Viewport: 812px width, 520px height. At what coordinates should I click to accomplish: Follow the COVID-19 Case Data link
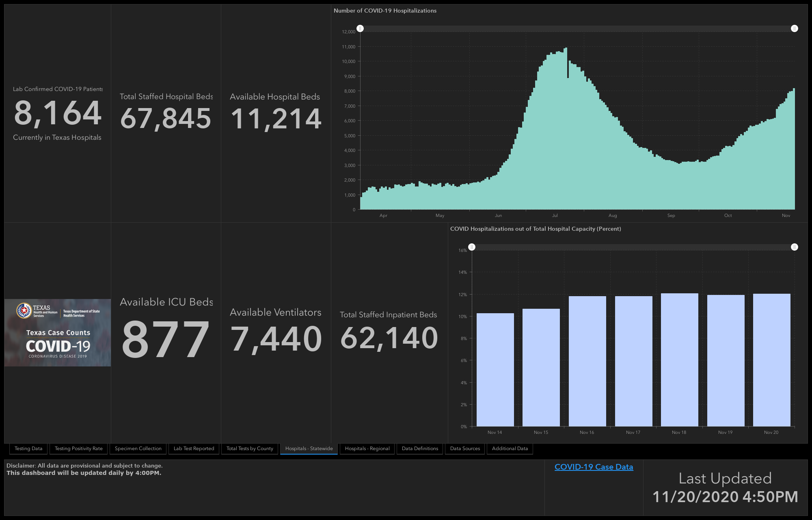(x=594, y=467)
